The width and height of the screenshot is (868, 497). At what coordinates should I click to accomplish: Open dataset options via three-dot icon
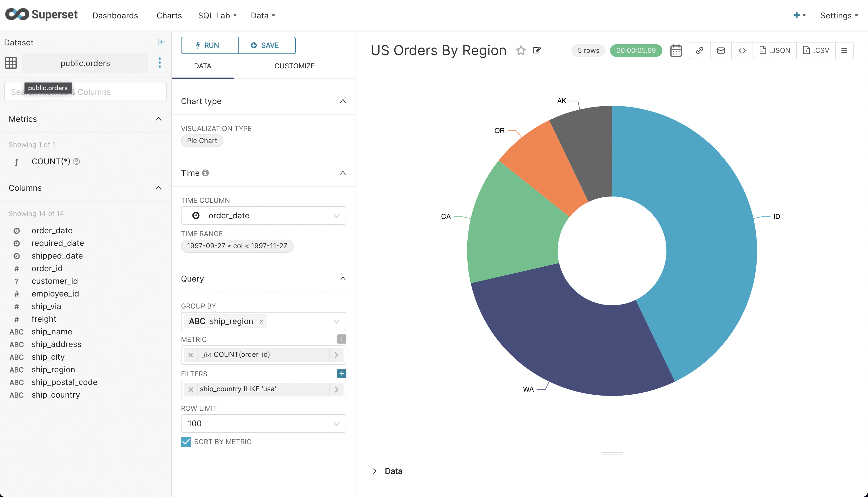click(x=159, y=63)
